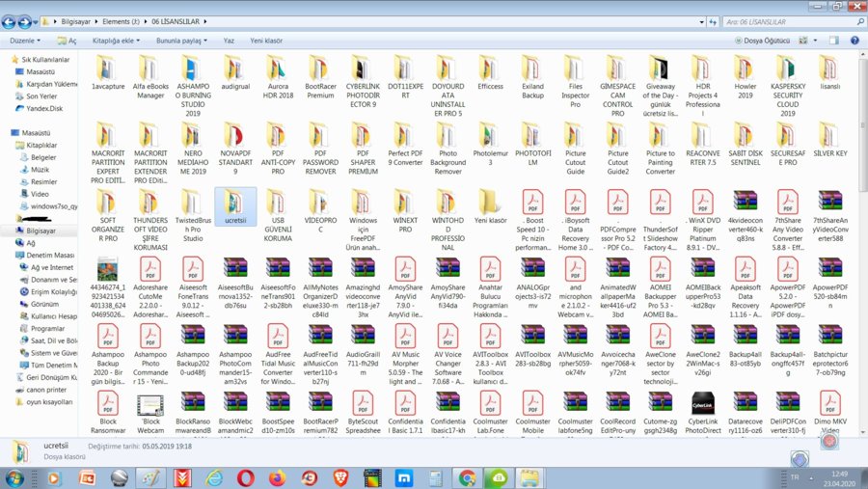Launch Opera from the taskbar
Viewport: 868px width, 489px height.
(246, 478)
